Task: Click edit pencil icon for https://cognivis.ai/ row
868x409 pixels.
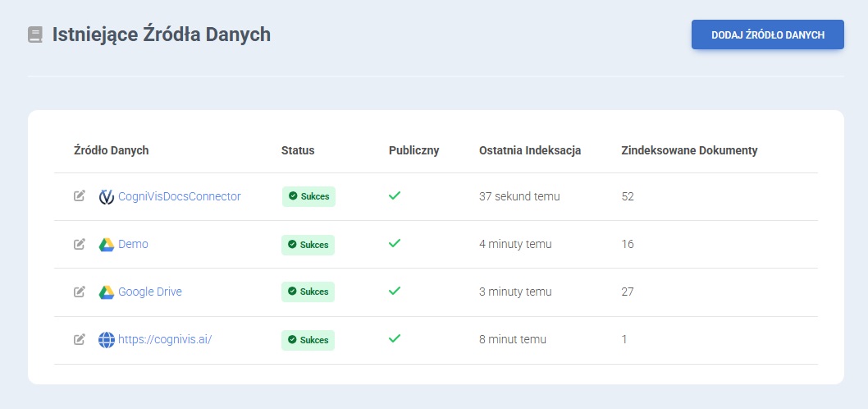Action: click(80, 339)
